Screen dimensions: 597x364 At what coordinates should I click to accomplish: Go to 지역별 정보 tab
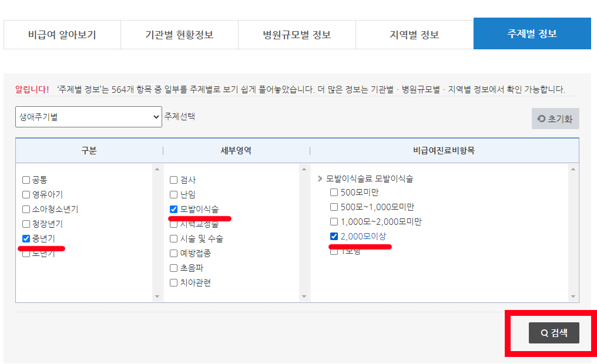click(x=414, y=35)
